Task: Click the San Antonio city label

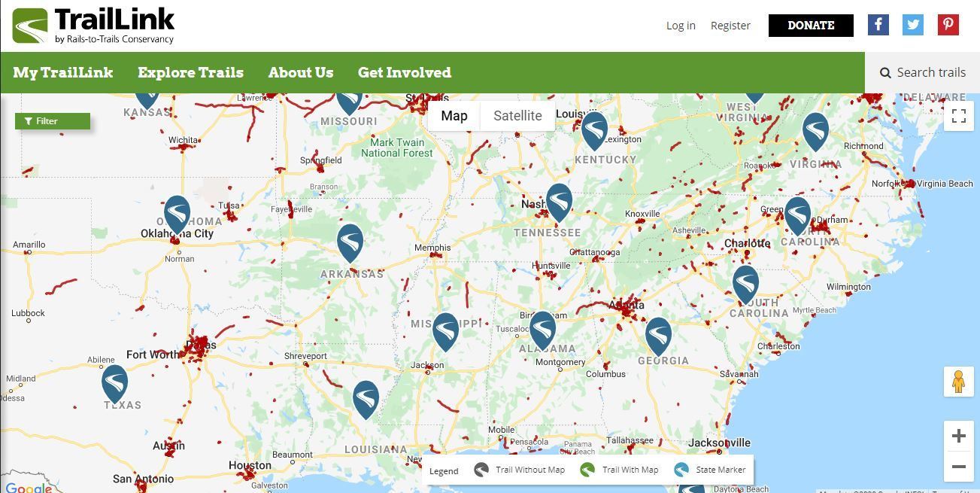Action: point(144,479)
